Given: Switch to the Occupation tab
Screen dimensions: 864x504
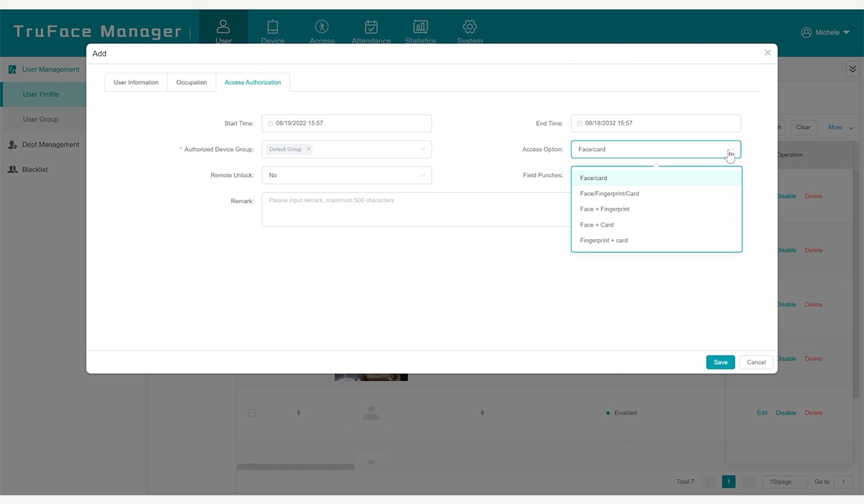Looking at the screenshot, I should tap(191, 82).
